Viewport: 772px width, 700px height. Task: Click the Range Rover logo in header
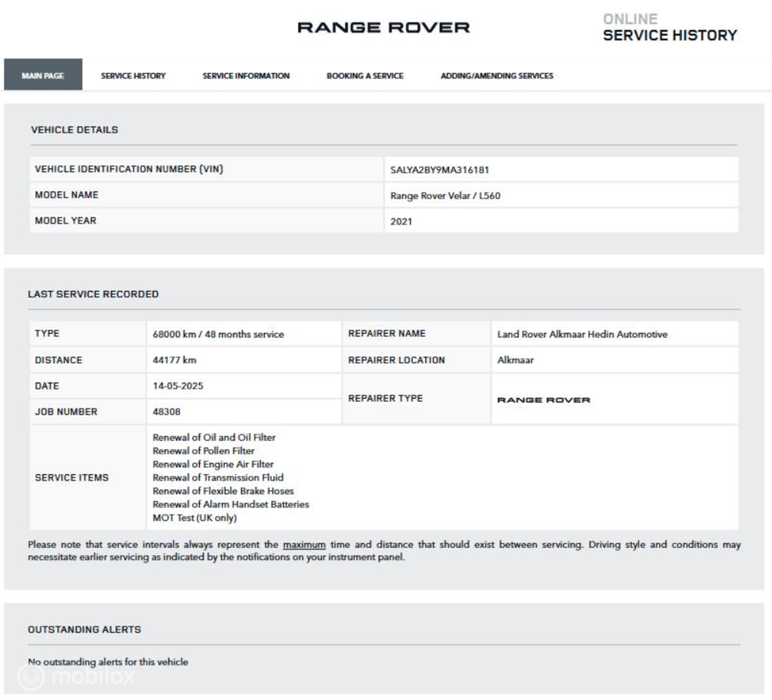pos(384,27)
